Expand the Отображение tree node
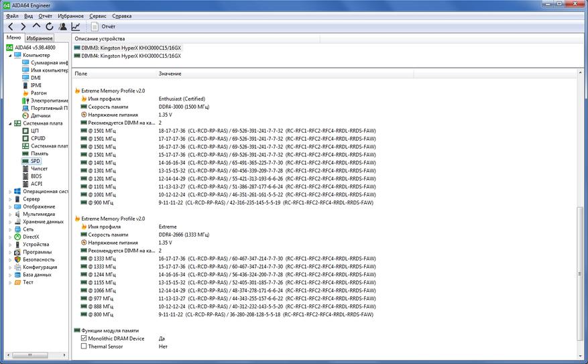The image size is (588, 364). click(x=10, y=206)
